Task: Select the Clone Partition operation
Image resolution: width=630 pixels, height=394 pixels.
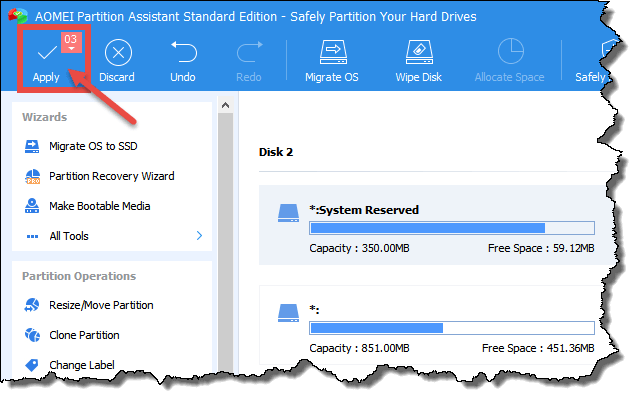Action: [84, 335]
